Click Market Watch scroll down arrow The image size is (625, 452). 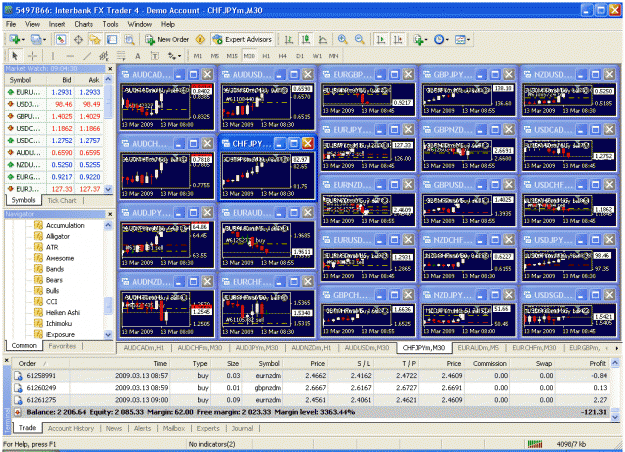(x=108, y=189)
